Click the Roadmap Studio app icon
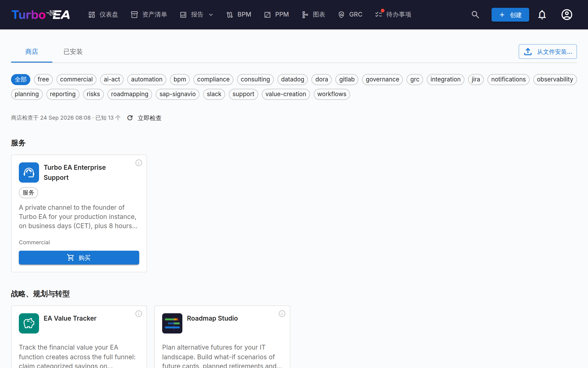The width and height of the screenshot is (588, 368). [x=172, y=323]
